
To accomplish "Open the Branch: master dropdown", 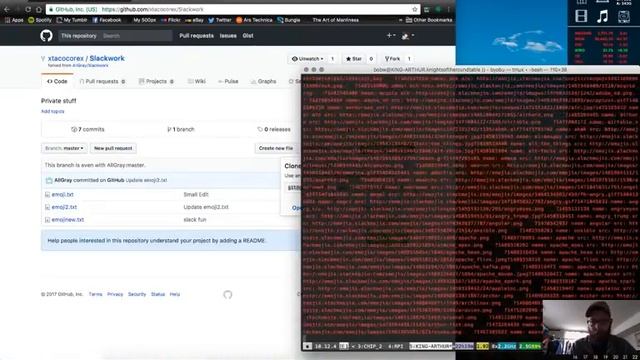I will 64,148.
